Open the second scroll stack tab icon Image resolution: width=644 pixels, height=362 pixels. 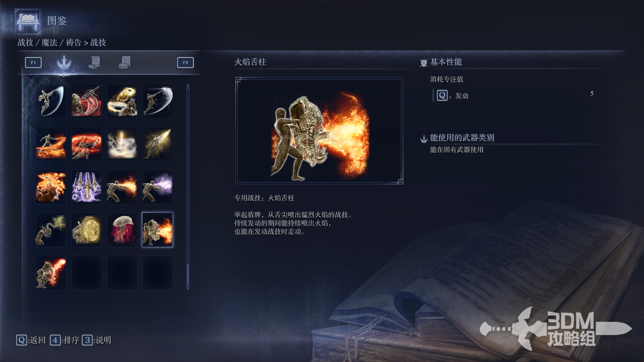pyautogui.click(x=124, y=62)
